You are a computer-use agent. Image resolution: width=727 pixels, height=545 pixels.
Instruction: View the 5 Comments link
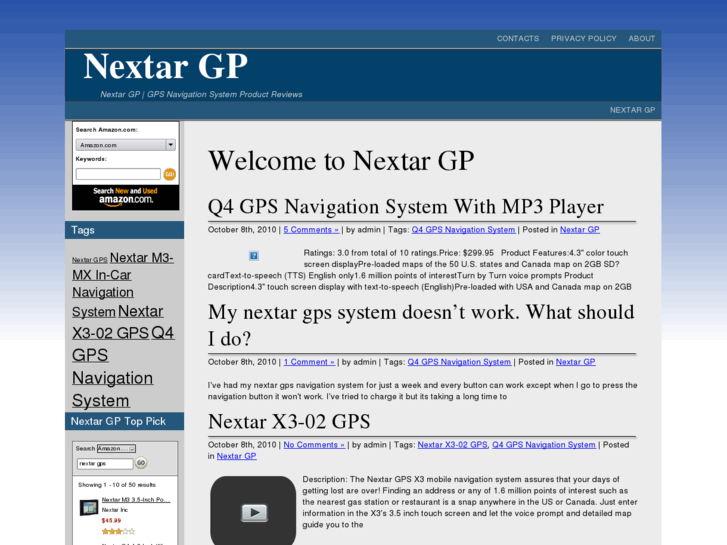(311, 230)
